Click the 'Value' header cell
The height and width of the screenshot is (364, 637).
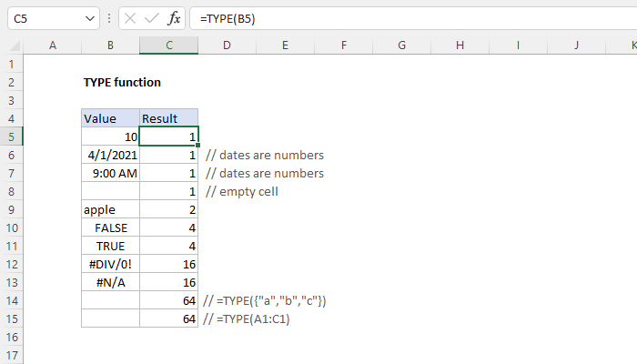click(110, 118)
